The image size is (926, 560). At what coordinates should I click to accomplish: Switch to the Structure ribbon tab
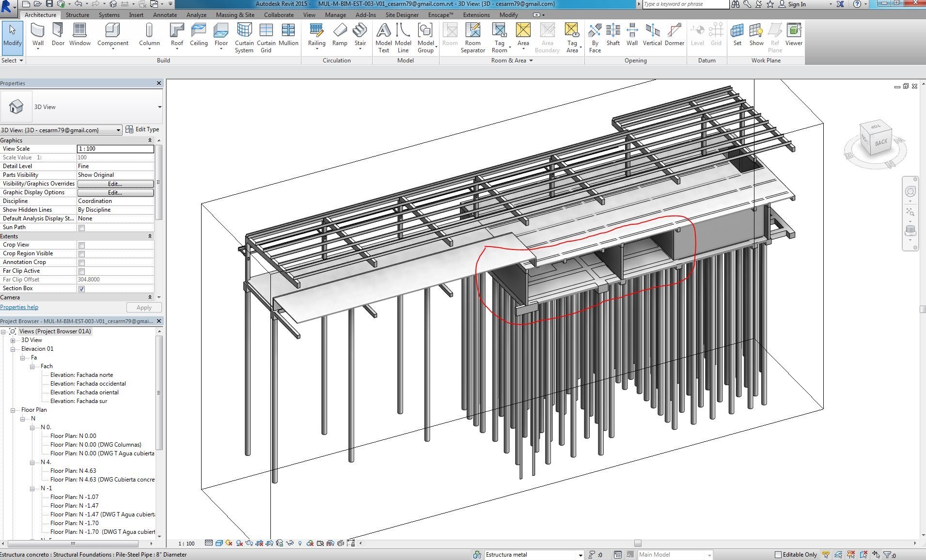pos(78,15)
